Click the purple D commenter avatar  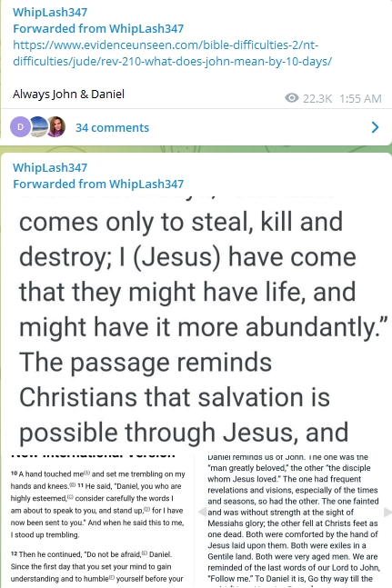point(20,126)
